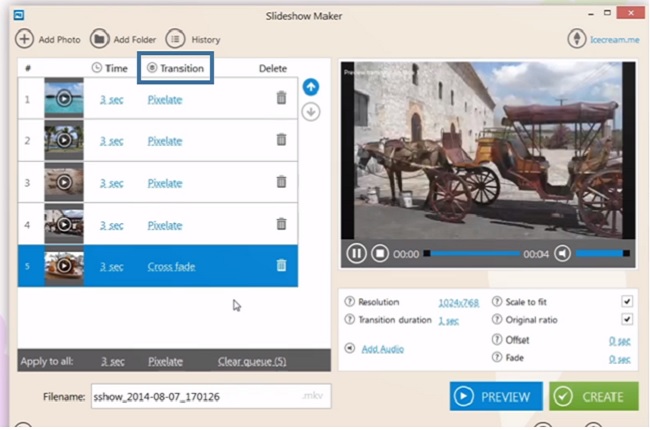Delete slide 3 with trash icon
Screen dimensions: 650x430
tap(281, 182)
